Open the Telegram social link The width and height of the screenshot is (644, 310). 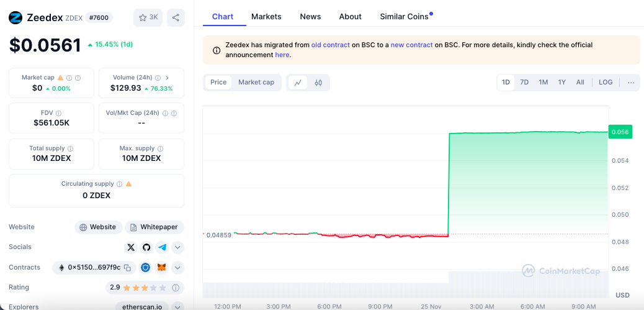(163, 247)
